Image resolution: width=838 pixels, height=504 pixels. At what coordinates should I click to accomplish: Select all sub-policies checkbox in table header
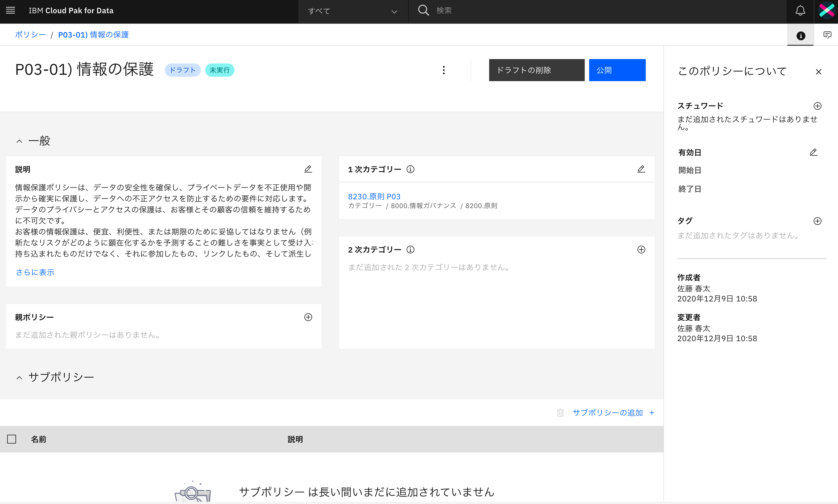[12, 439]
